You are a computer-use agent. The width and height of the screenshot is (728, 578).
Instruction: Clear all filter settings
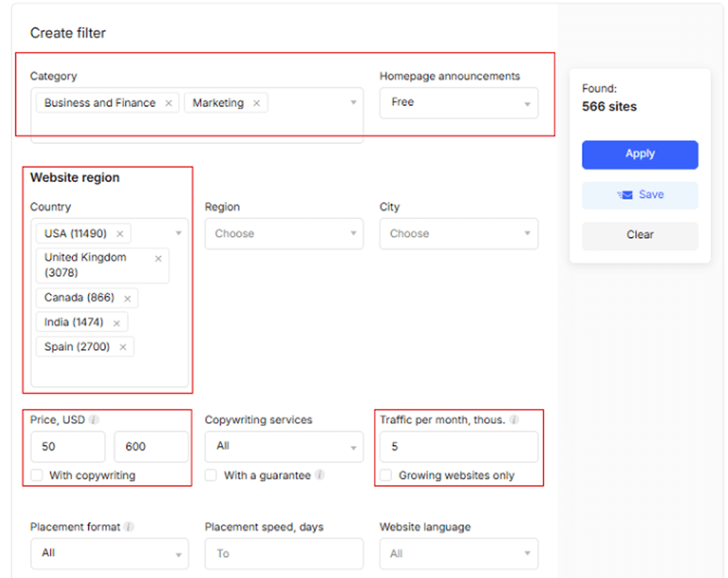click(x=640, y=235)
